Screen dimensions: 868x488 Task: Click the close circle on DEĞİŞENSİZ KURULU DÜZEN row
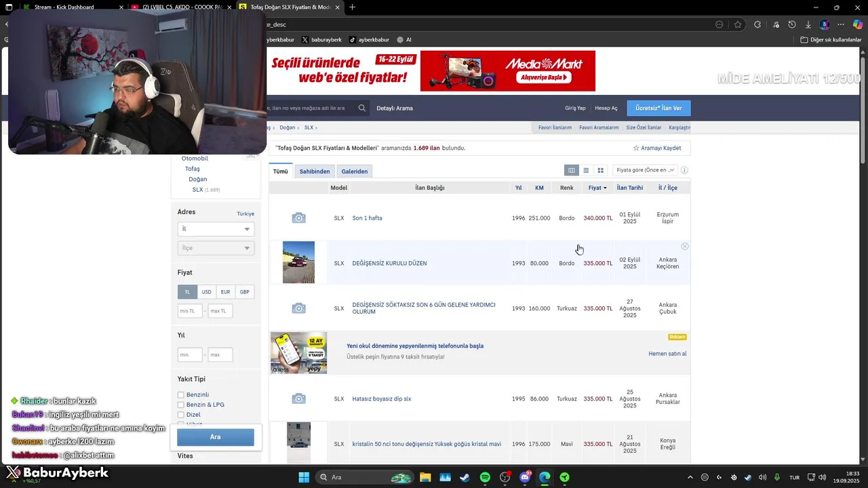point(685,246)
